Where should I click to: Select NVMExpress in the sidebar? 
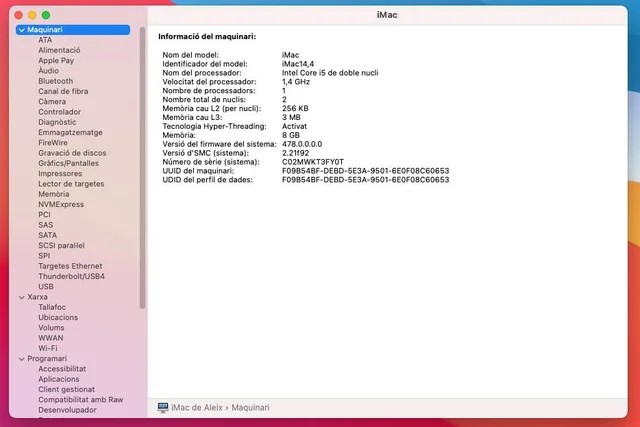[61, 205]
